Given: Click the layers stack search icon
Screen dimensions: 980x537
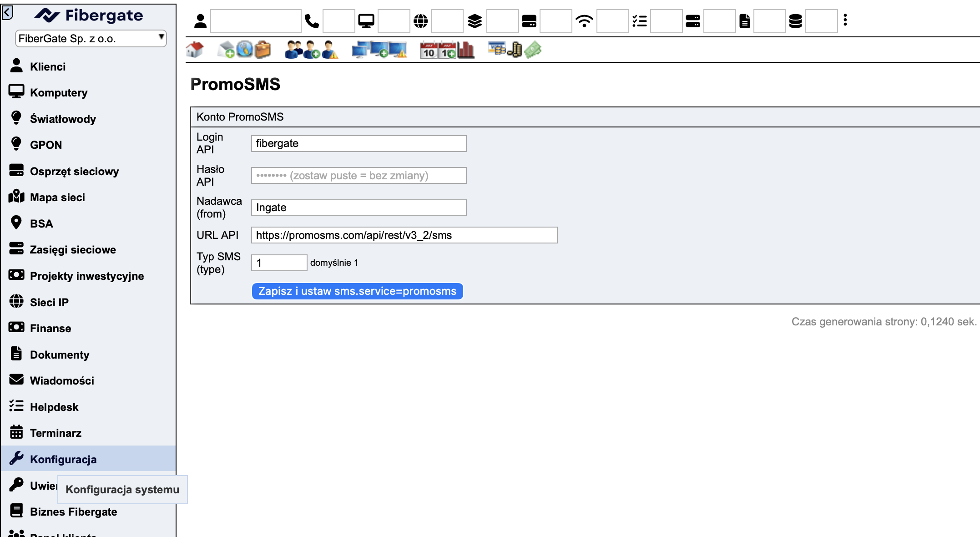Looking at the screenshot, I should [x=475, y=21].
